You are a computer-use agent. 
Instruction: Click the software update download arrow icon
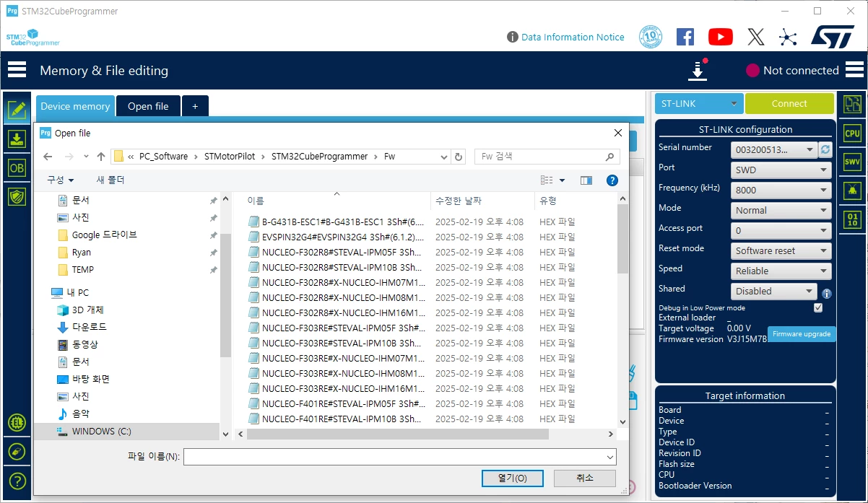698,71
